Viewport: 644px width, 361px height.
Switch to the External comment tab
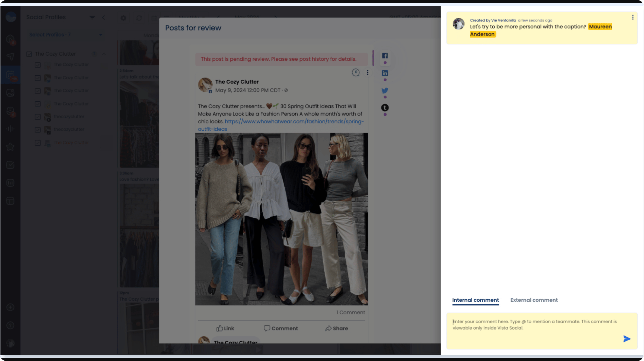[534, 300]
